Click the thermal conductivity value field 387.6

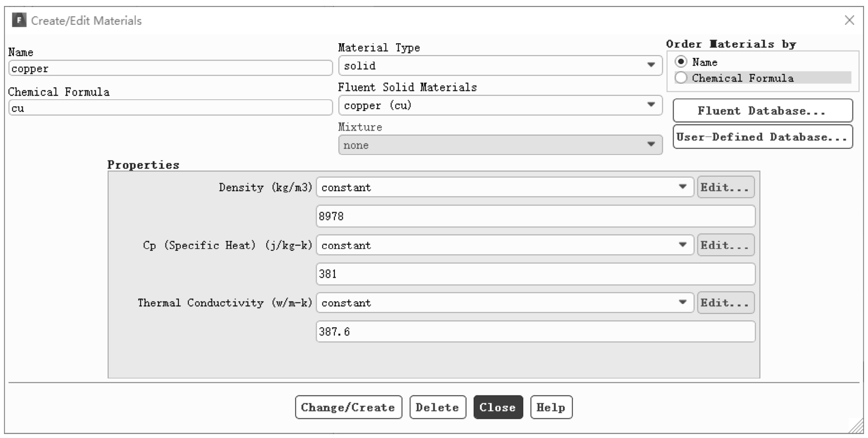536,331
